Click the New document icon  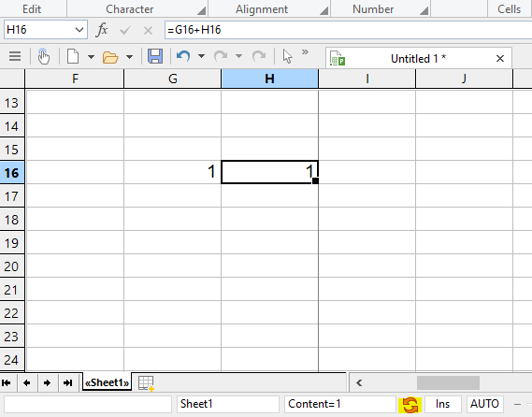pos(73,56)
